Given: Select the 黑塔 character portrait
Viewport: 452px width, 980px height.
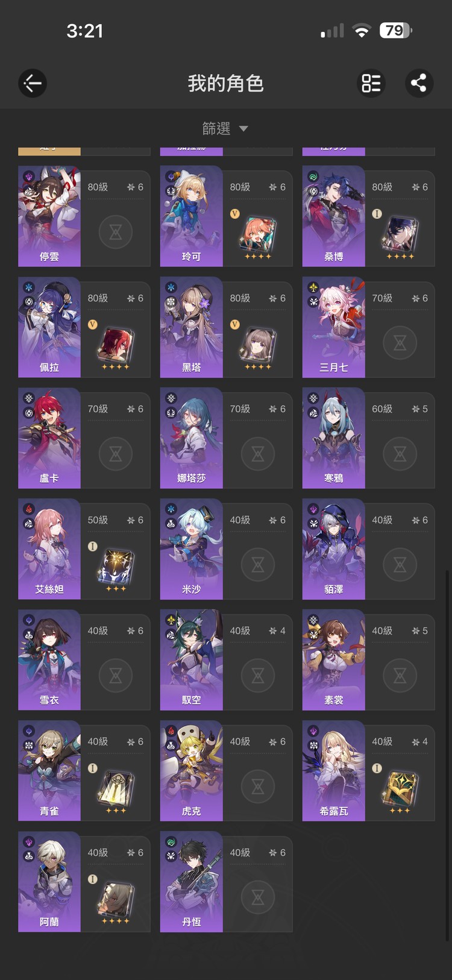Looking at the screenshot, I should (x=192, y=327).
